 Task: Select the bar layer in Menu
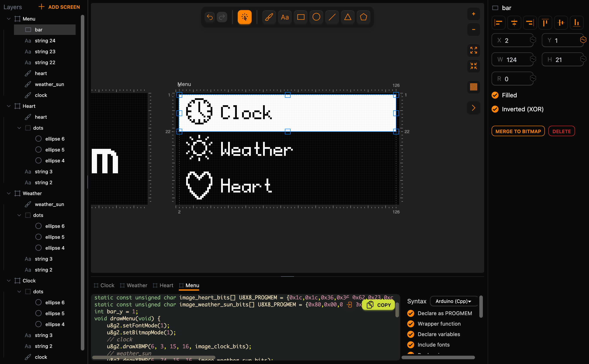(x=45, y=30)
